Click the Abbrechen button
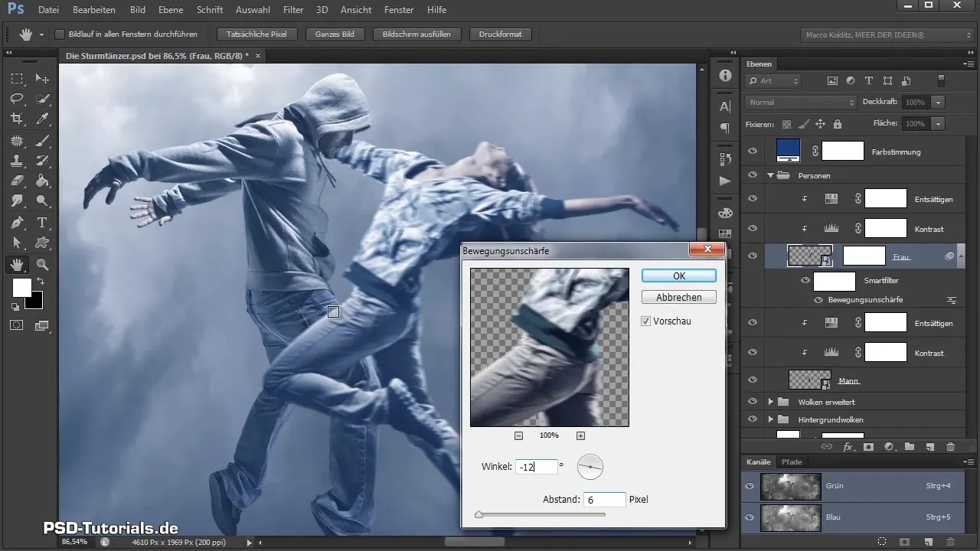This screenshot has width=980, height=551. point(679,298)
